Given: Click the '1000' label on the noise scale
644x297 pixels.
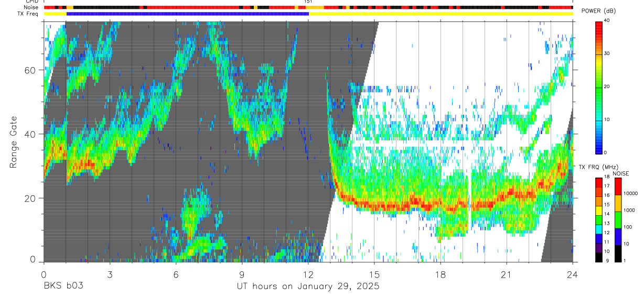Looking at the screenshot, I should (629, 210).
